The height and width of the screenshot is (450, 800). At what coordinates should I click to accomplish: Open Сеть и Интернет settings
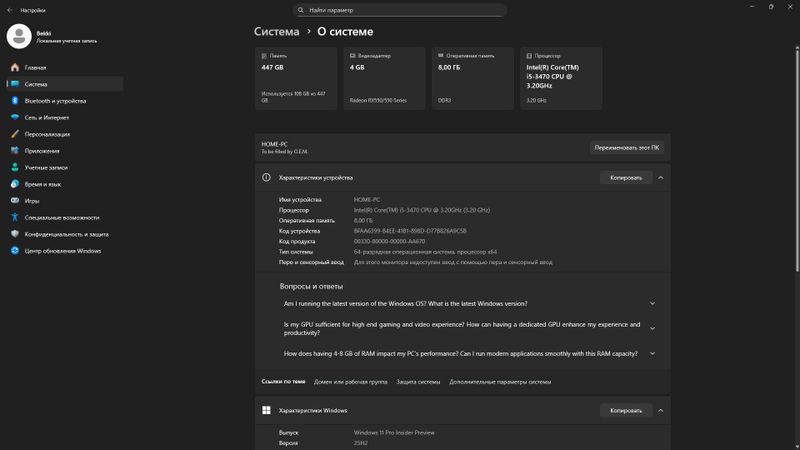click(65, 117)
